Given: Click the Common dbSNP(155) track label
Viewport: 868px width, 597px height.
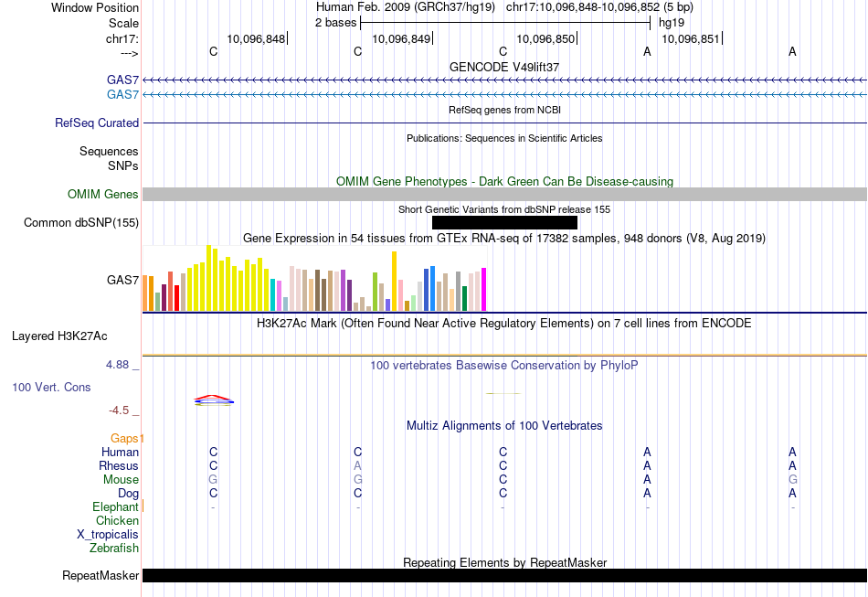Looking at the screenshot, I should pos(81,223).
